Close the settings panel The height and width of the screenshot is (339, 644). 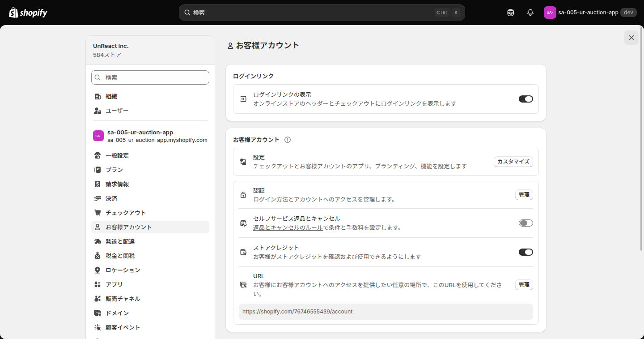point(631,38)
